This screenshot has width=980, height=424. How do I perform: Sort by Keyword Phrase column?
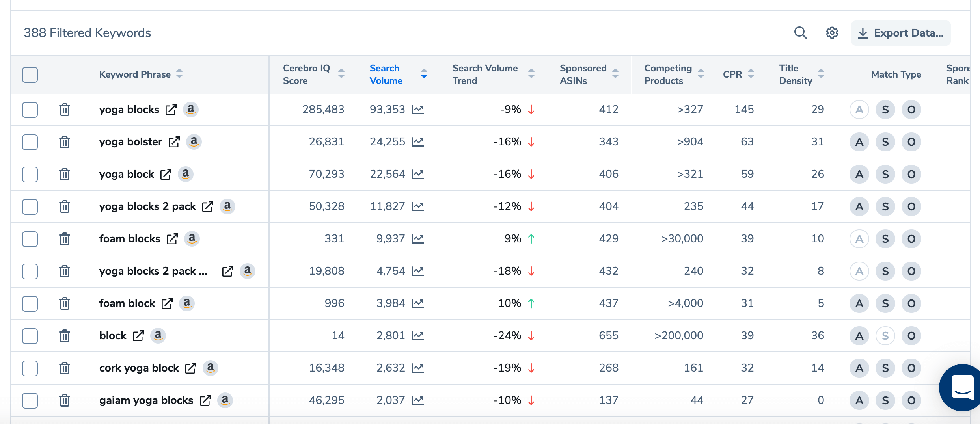click(x=179, y=74)
